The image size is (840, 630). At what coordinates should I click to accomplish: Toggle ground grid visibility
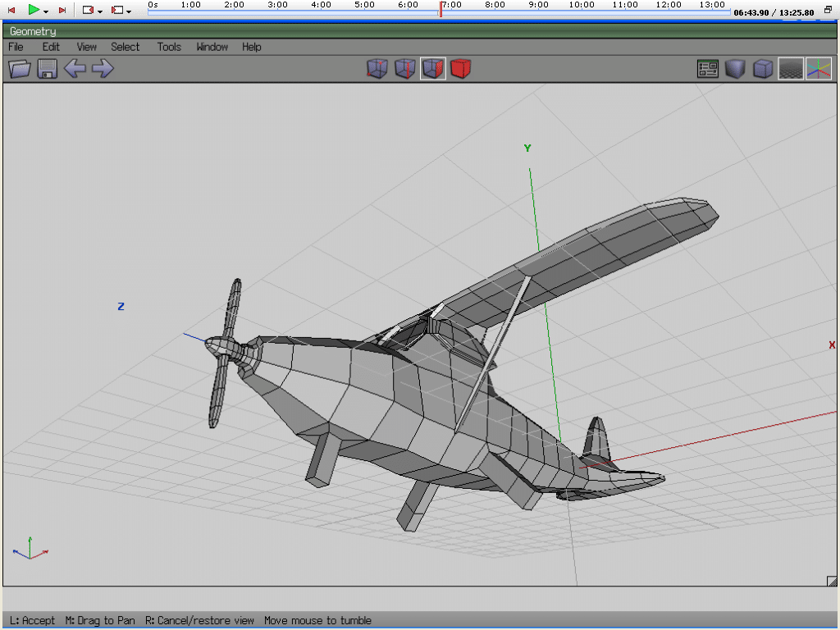click(790, 69)
